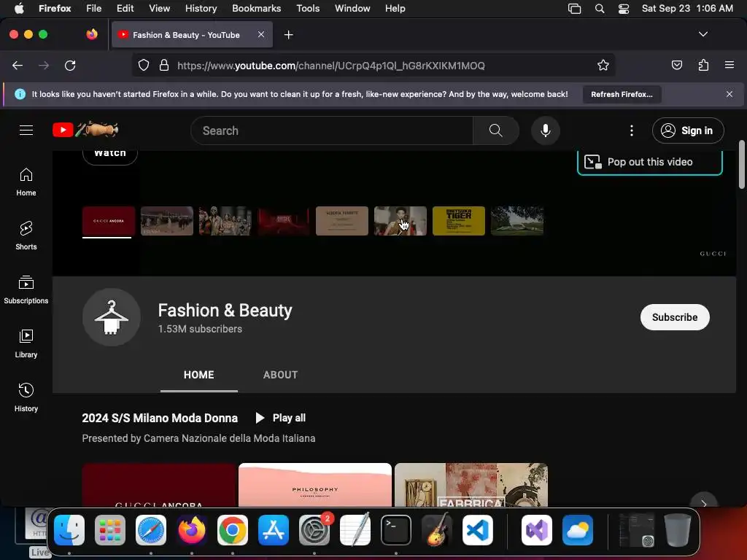The image size is (747, 560).
Task: Show next videos with carousel arrow
Action: pyautogui.click(x=704, y=502)
